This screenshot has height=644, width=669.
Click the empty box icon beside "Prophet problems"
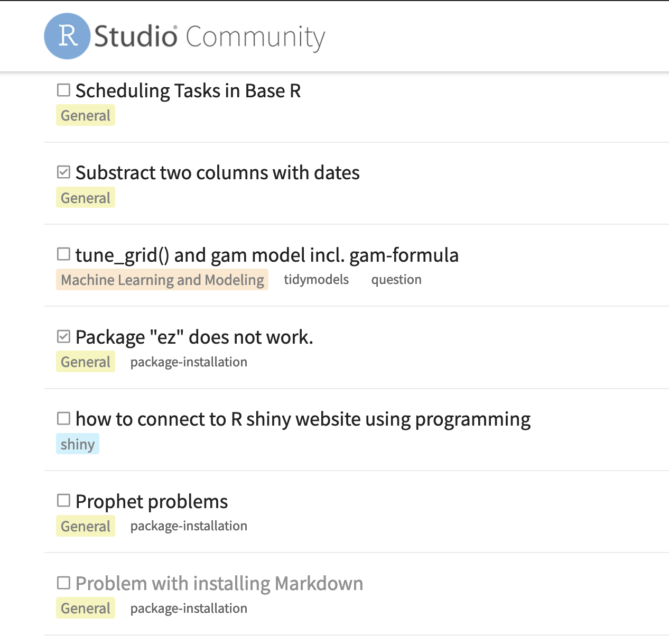tap(63, 501)
